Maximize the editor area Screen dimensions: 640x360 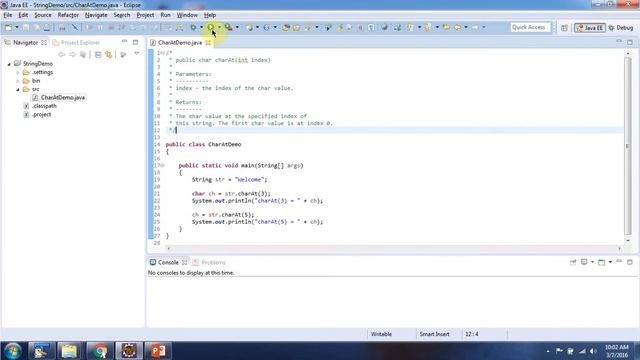(630, 42)
